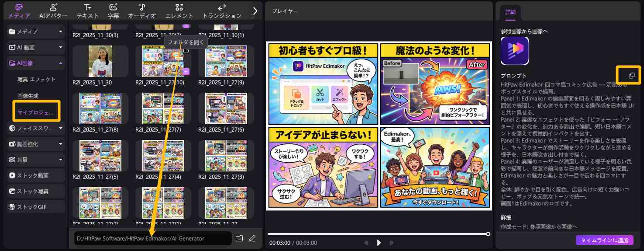Viewport: 644px width, 251px height.
Task: Show more tabs with the right chevron
Action: 255,11
